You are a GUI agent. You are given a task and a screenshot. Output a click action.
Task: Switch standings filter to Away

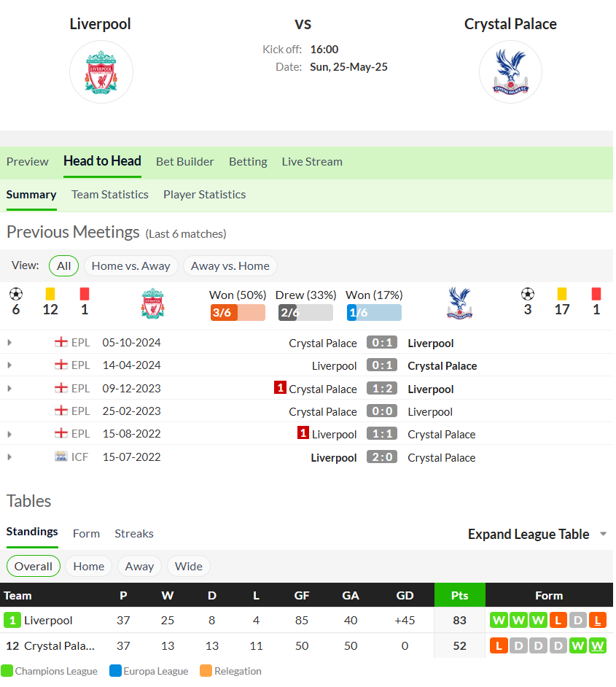click(x=139, y=566)
